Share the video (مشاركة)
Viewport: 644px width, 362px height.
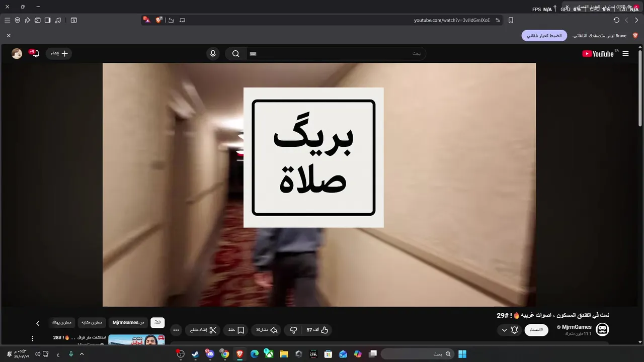point(267,330)
